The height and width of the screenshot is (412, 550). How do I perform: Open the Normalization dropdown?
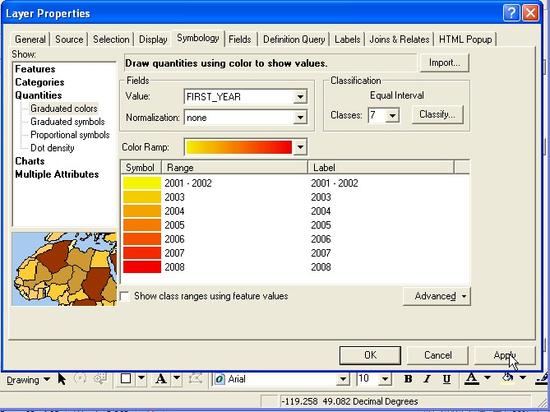300,117
